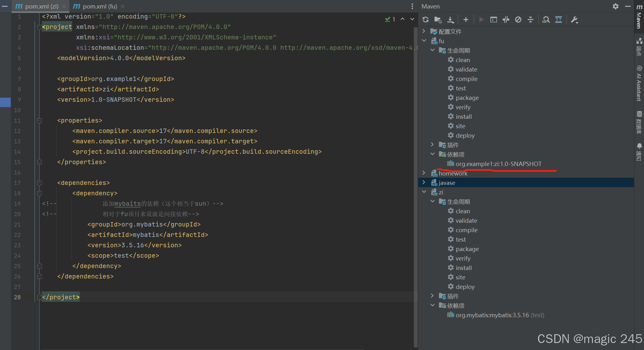Click Reload All Maven Projects icon
Image resolution: width=644 pixels, height=350 pixels.
point(426,20)
